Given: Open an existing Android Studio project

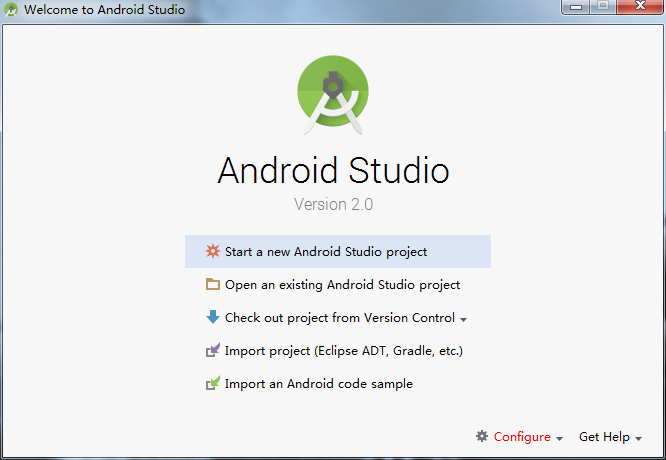Looking at the screenshot, I should [x=338, y=285].
